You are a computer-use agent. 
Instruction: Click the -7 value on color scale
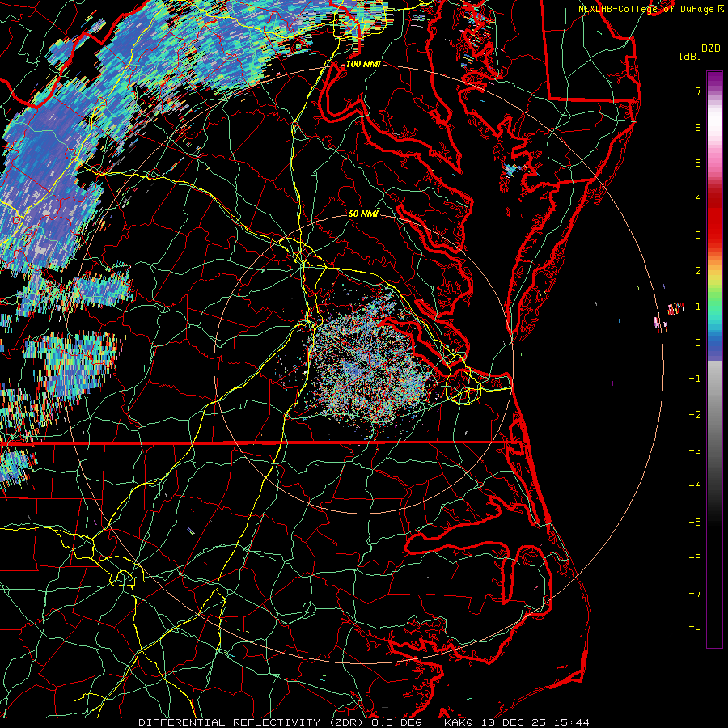(695, 594)
